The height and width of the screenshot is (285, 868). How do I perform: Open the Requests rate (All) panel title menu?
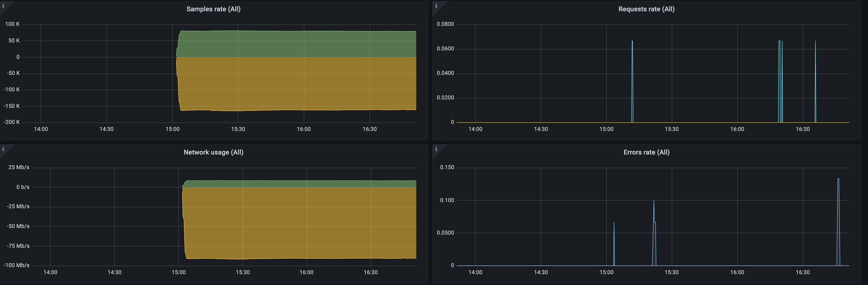(646, 9)
